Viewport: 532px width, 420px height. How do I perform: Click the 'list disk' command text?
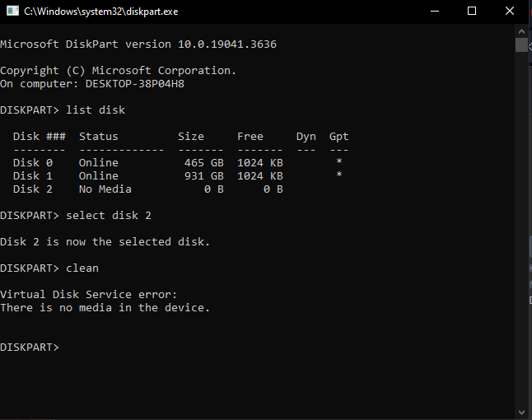[96, 110]
